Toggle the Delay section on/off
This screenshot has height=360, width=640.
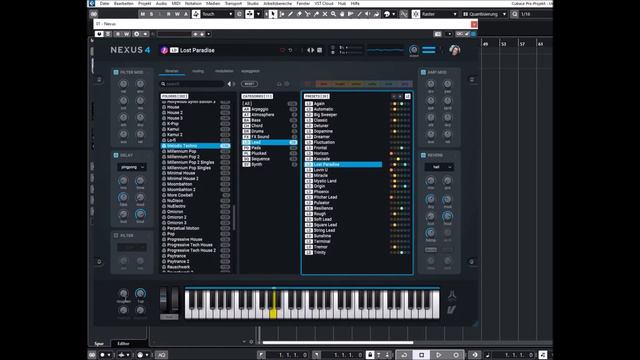(x=116, y=155)
